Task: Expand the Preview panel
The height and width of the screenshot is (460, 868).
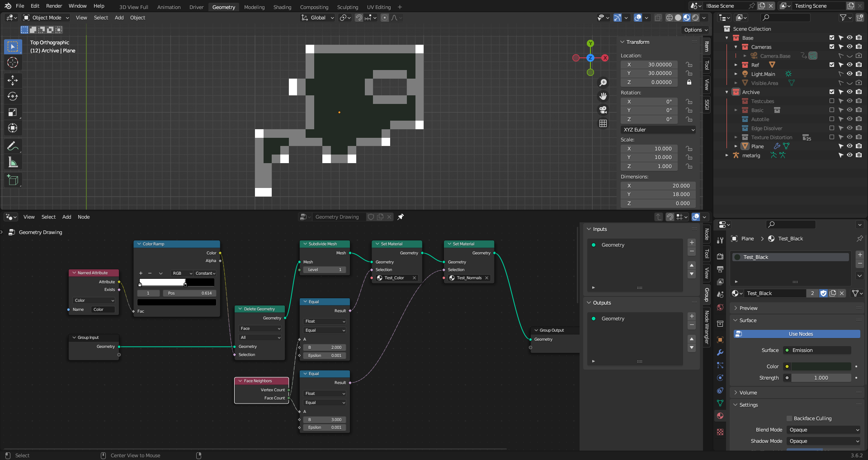Action: [x=748, y=308]
